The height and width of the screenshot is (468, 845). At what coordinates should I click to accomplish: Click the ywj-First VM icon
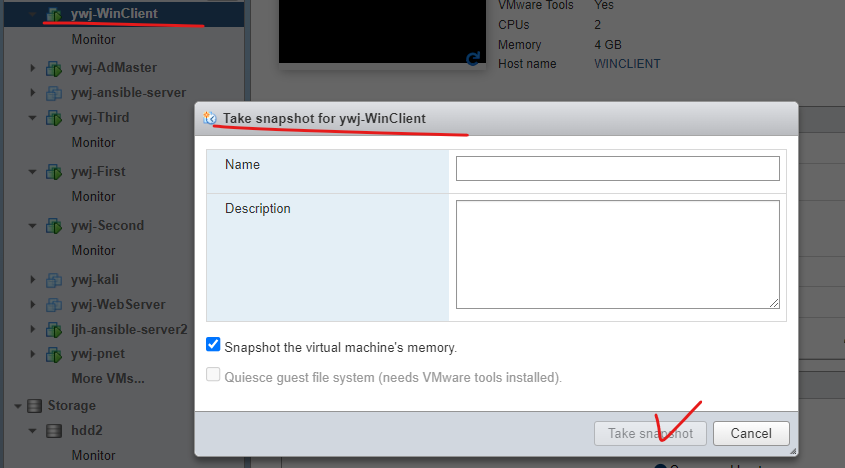(x=54, y=172)
